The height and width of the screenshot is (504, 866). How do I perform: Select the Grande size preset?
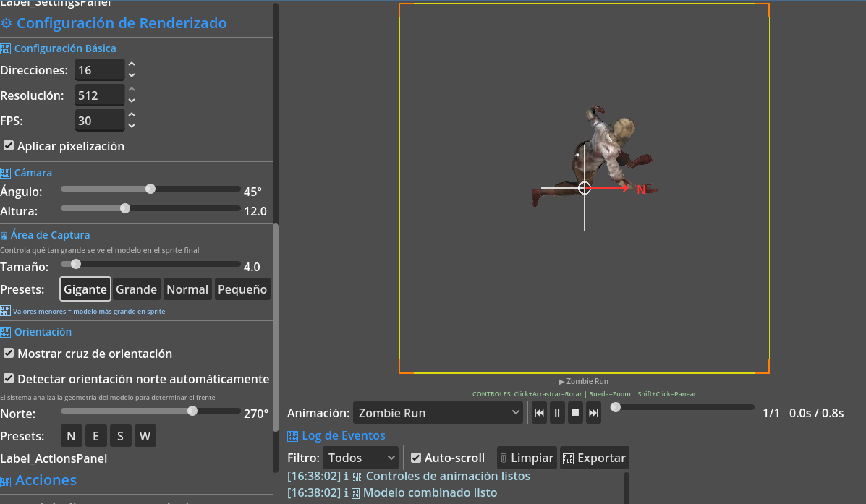[137, 289]
